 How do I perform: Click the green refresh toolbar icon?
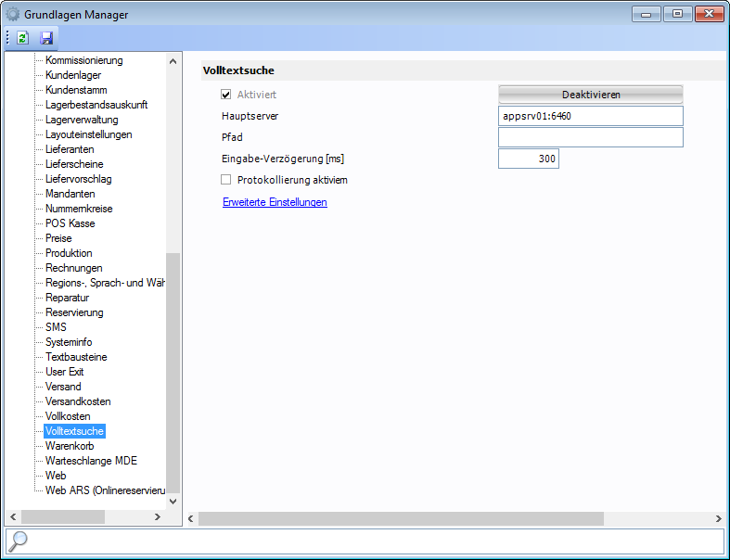(22, 38)
